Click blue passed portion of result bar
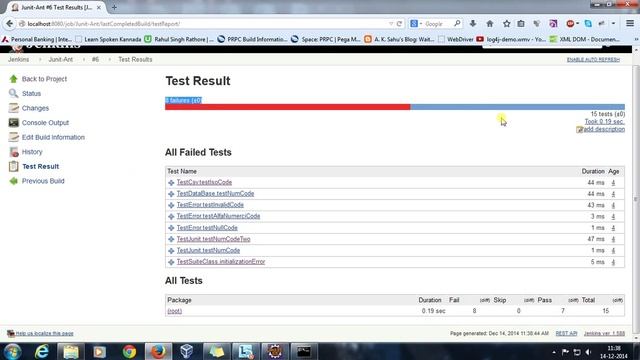The image size is (640, 360). 518,107
